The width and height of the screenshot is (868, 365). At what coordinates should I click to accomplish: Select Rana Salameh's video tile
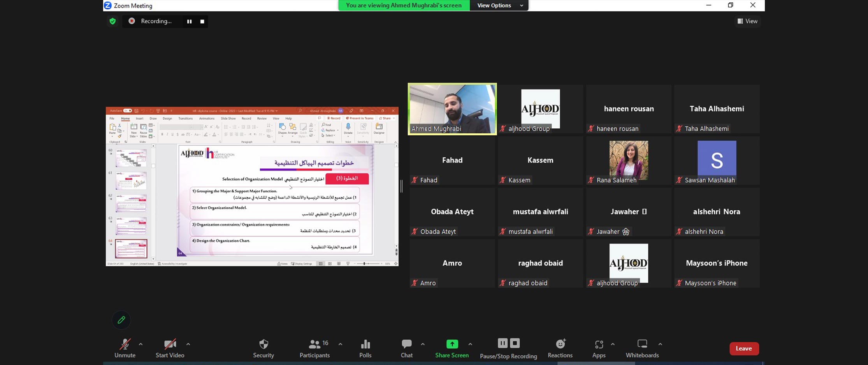click(x=628, y=161)
